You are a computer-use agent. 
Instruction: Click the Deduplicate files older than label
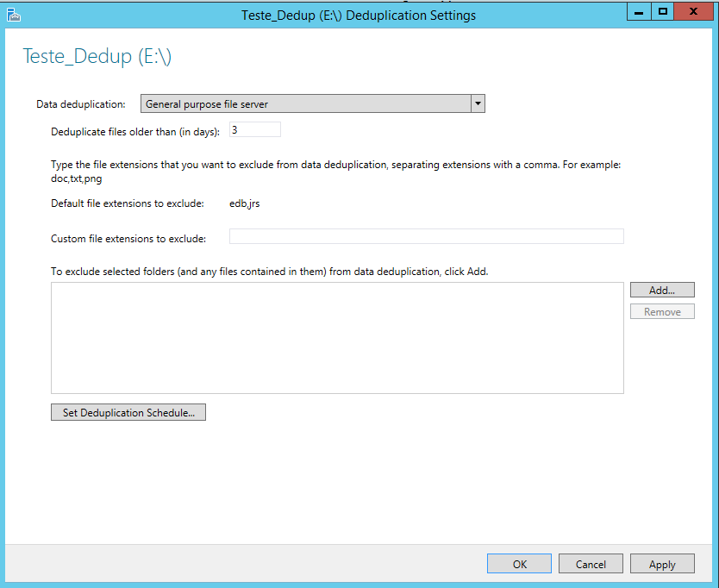[135, 132]
